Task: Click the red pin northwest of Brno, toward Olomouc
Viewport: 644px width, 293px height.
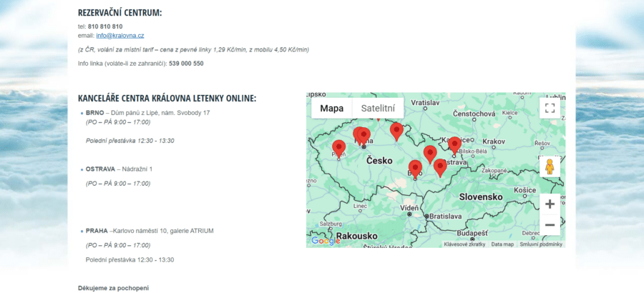Action: tap(430, 154)
